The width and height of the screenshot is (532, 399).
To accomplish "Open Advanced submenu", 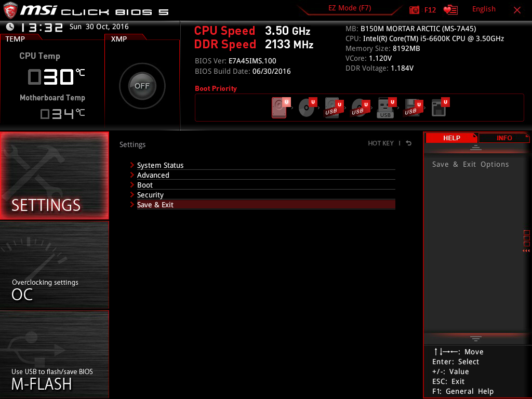I will [x=266, y=175].
